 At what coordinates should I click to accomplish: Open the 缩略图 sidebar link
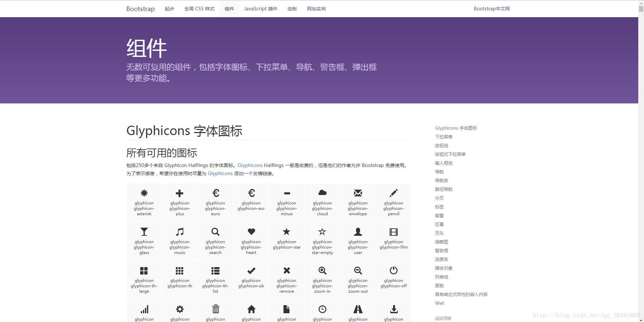[x=441, y=242]
